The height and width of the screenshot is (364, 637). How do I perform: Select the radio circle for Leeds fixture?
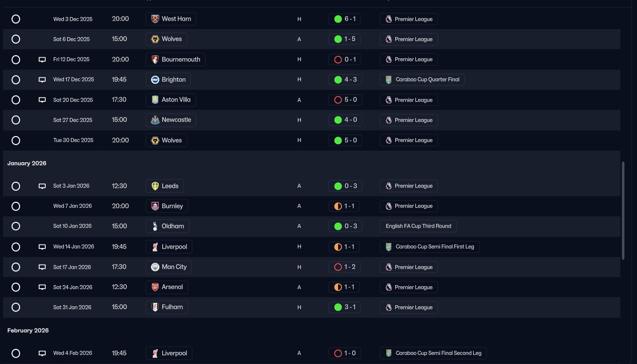(x=16, y=186)
